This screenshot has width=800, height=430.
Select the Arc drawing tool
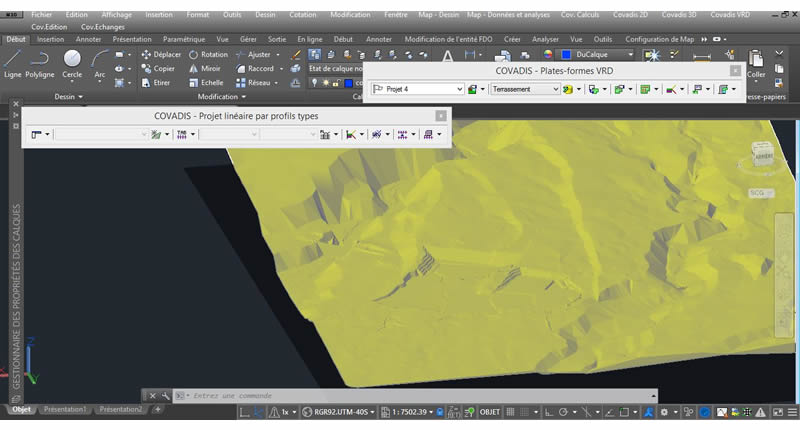pyautogui.click(x=99, y=64)
